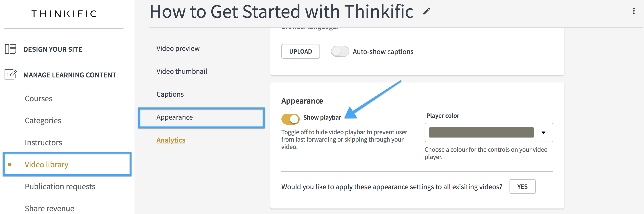Expand the Design Your Site section
Image resolution: width=644 pixels, height=214 pixels.
pyautogui.click(x=53, y=49)
